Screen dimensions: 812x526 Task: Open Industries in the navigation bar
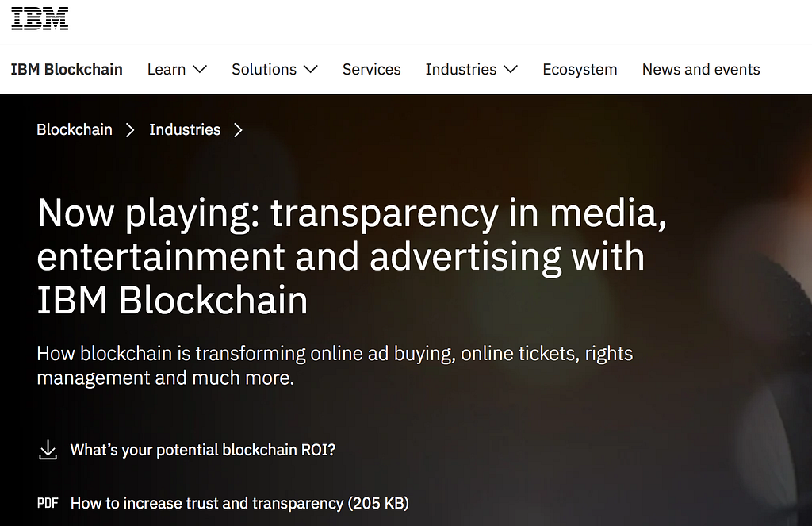[x=461, y=70]
